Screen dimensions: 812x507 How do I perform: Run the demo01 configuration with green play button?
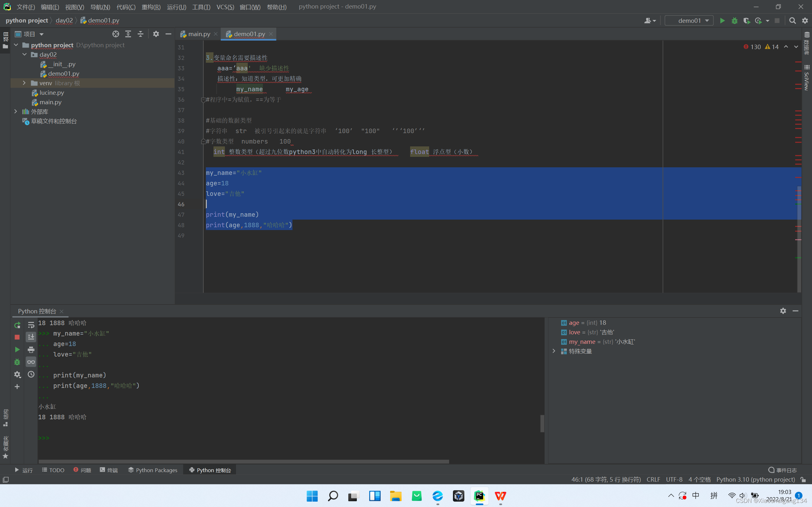tap(722, 21)
